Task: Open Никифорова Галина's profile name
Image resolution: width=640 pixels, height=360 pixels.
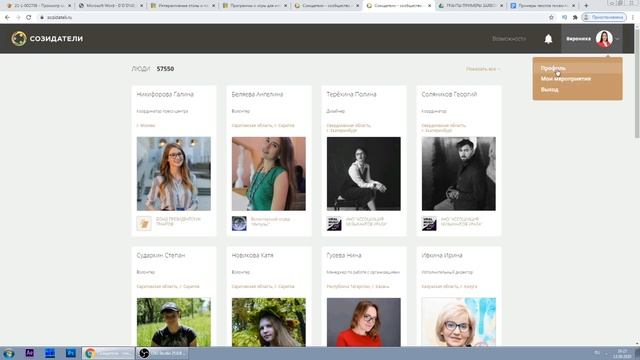Action: click(165, 94)
